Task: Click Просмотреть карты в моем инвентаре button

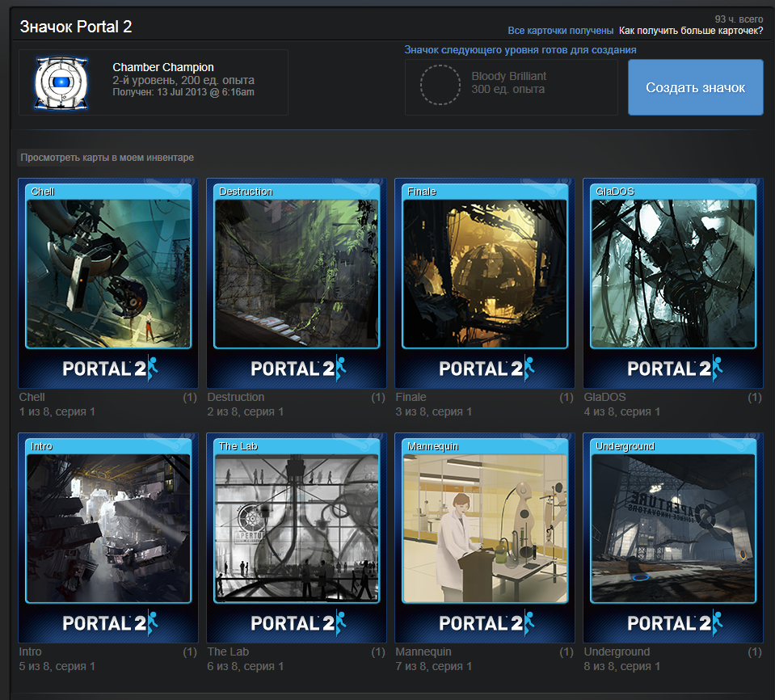Action: click(x=107, y=158)
